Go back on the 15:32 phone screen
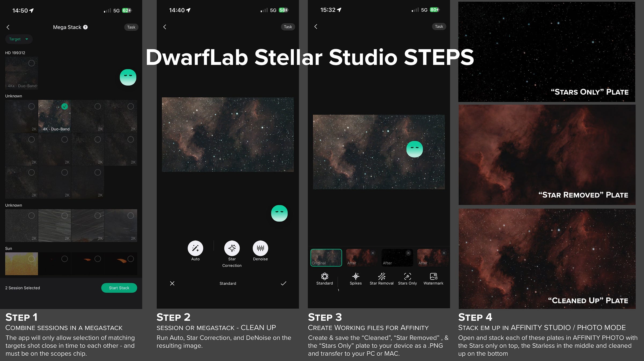Viewport: 644px width, 361px height. (x=316, y=27)
